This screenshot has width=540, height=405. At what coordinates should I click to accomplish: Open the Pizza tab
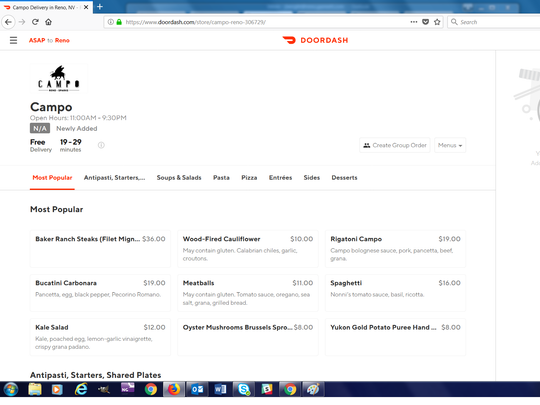click(249, 178)
